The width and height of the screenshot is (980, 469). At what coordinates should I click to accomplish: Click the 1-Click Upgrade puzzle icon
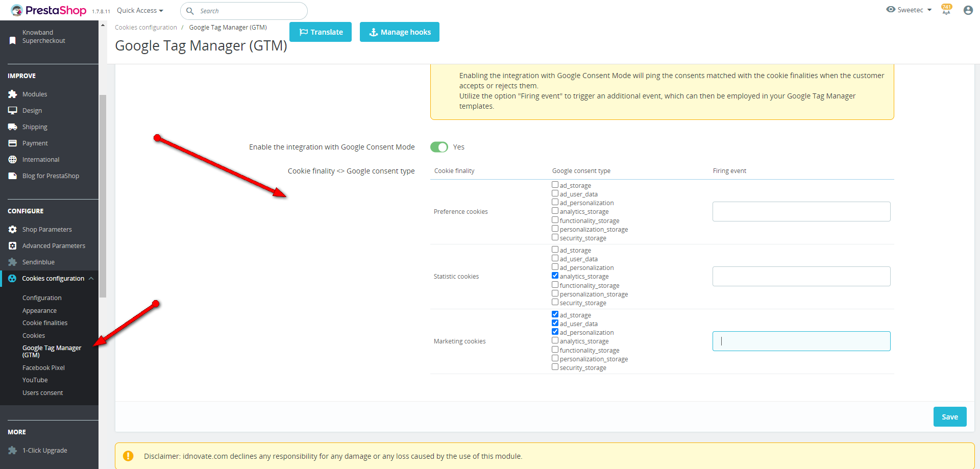pos(13,450)
